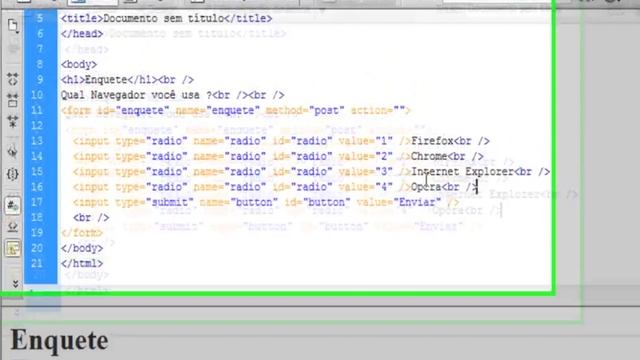Image resolution: width=640 pixels, height=360 pixels.
Task: Expand the Show More chevrons in coding toolbar
Action: [15, 284]
